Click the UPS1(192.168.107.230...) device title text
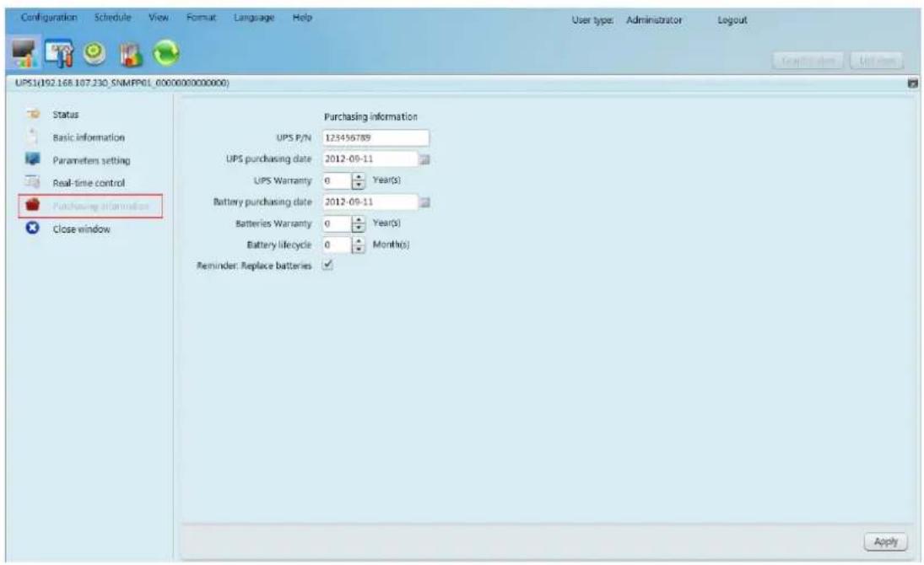 click(122, 83)
